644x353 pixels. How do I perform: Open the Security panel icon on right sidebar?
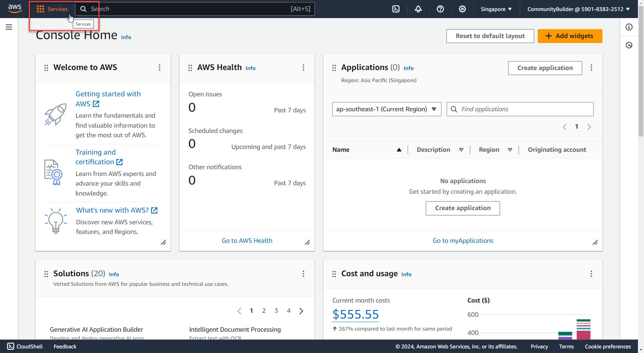point(629,45)
